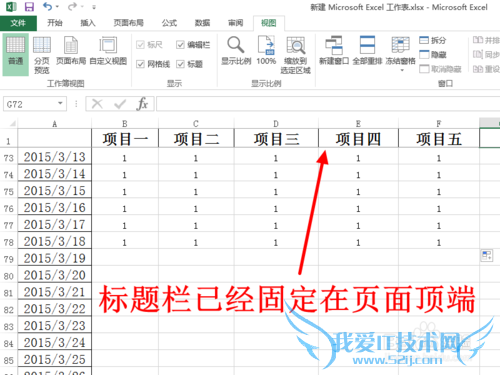Switch to the 页面布局 ribbon tab
The height and width of the screenshot is (375, 500).
click(x=128, y=23)
